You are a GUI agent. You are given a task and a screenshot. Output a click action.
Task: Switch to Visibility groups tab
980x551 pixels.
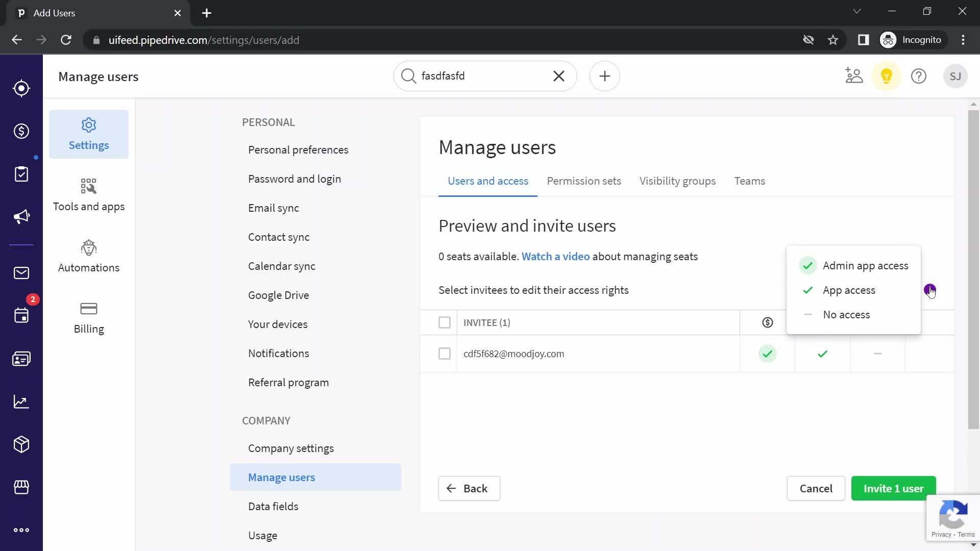677,181
